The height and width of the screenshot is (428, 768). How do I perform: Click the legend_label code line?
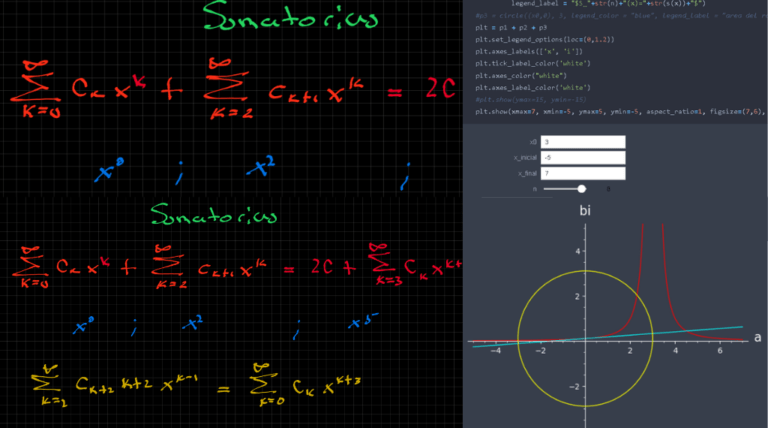(x=600, y=5)
